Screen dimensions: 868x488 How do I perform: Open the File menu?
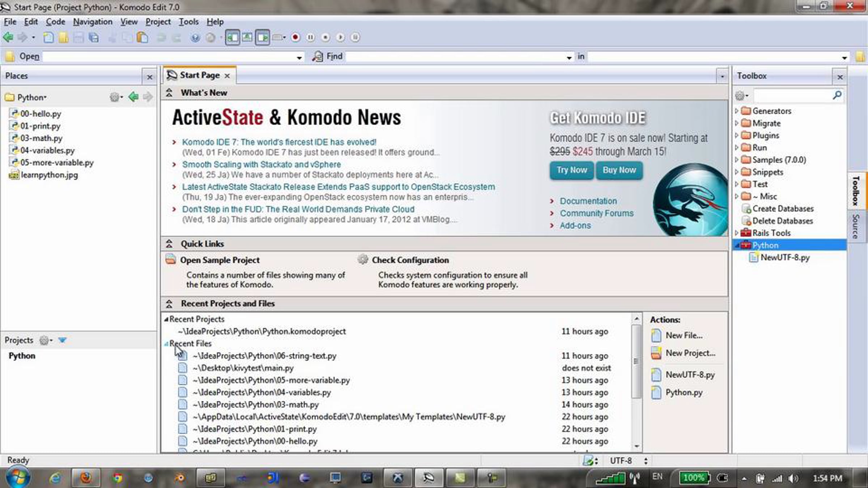coord(10,22)
